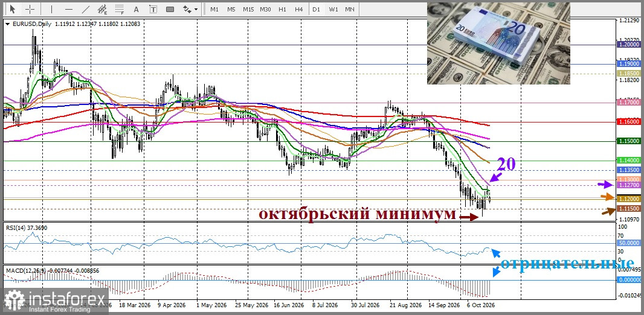Click the 14 Sep 2026 date label
Image resolution: width=644 pixels, height=315 pixels.
(443, 305)
